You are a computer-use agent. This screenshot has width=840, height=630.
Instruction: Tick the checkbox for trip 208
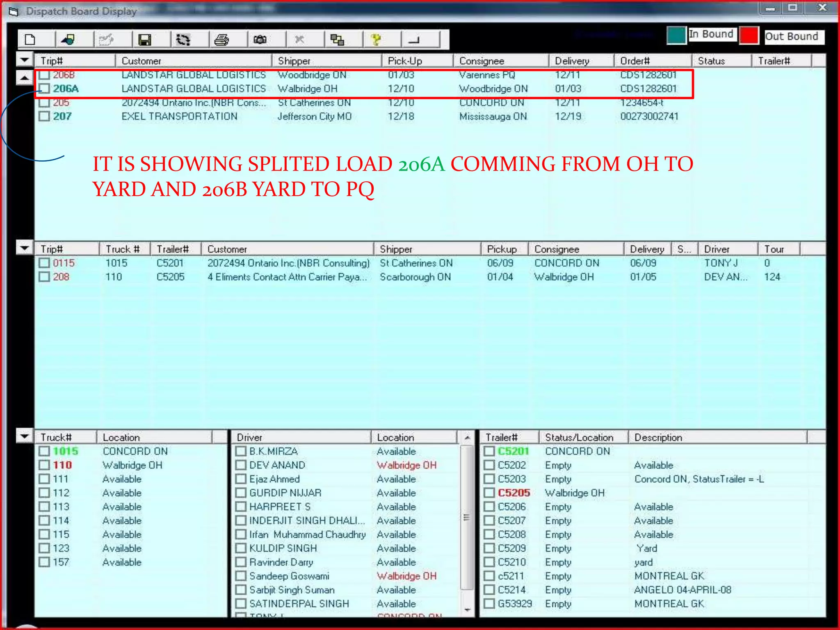pyautogui.click(x=44, y=277)
